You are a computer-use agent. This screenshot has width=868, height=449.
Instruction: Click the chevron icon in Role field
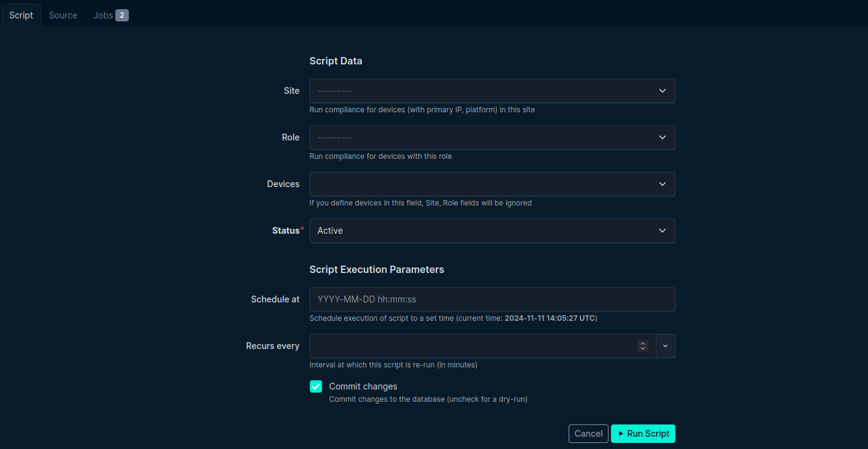pyautogui.click(x=663, y=137)
